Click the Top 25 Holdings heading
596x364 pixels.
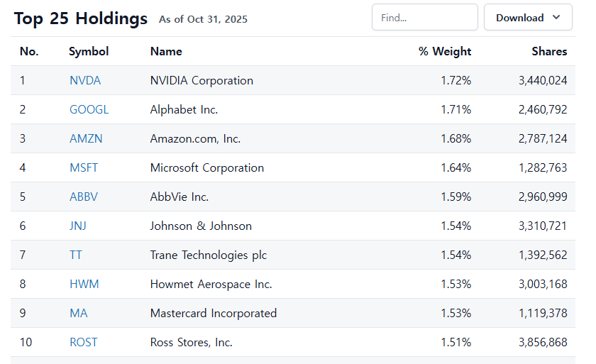(x=81, y=19)
